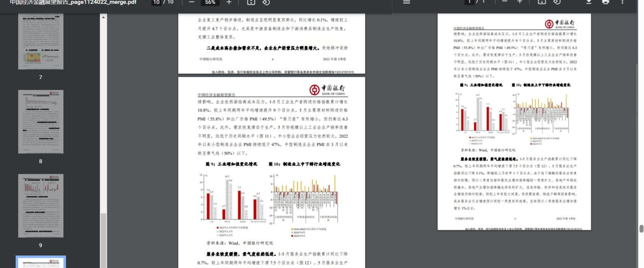Print the PDF in right viewer
The image size is (644, 268).
605,2
